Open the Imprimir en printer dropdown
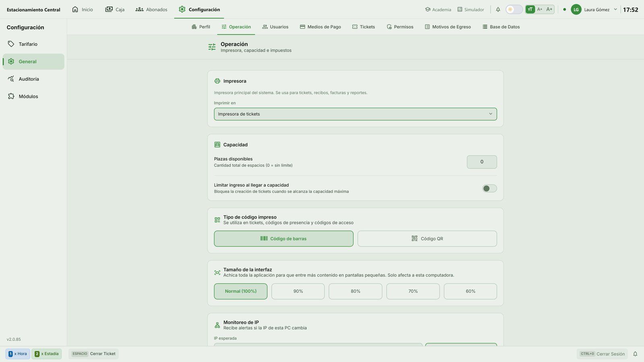 click(355, 114)
